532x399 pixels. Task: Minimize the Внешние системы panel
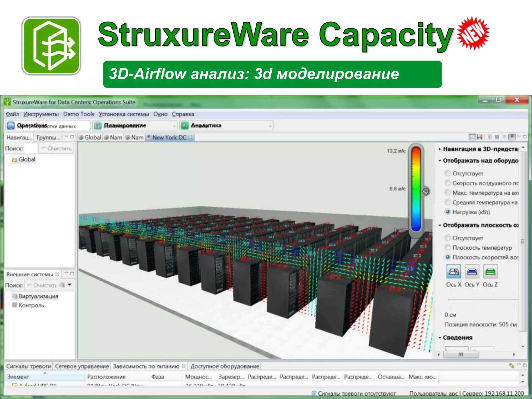pyautogui.click(x=66, y=273)
